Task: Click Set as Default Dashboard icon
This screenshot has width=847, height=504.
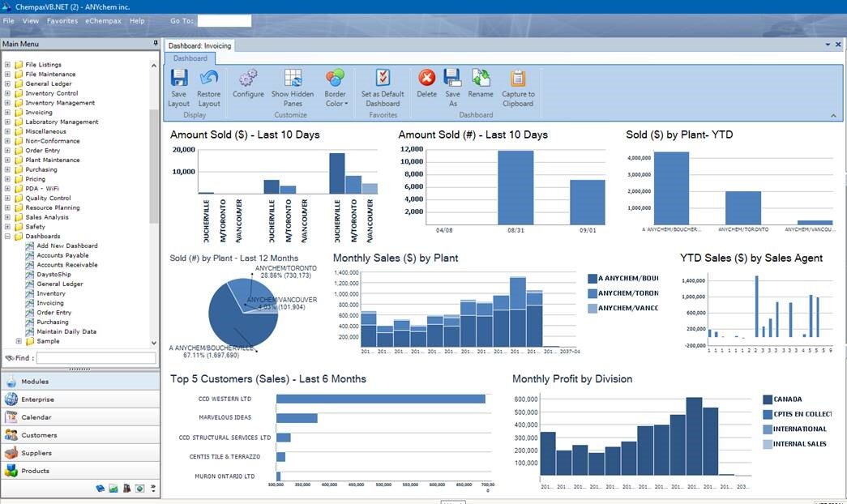Action: pyautogui.click(x=383, y=79)
